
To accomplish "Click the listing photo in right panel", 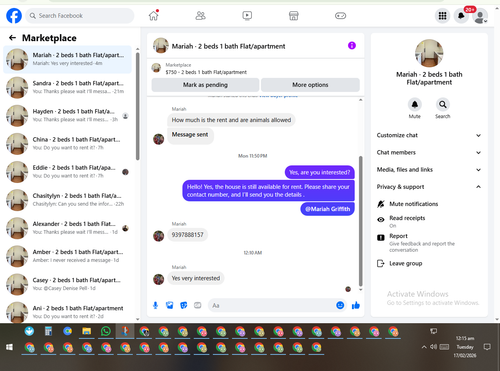I will tap(429, 53).
